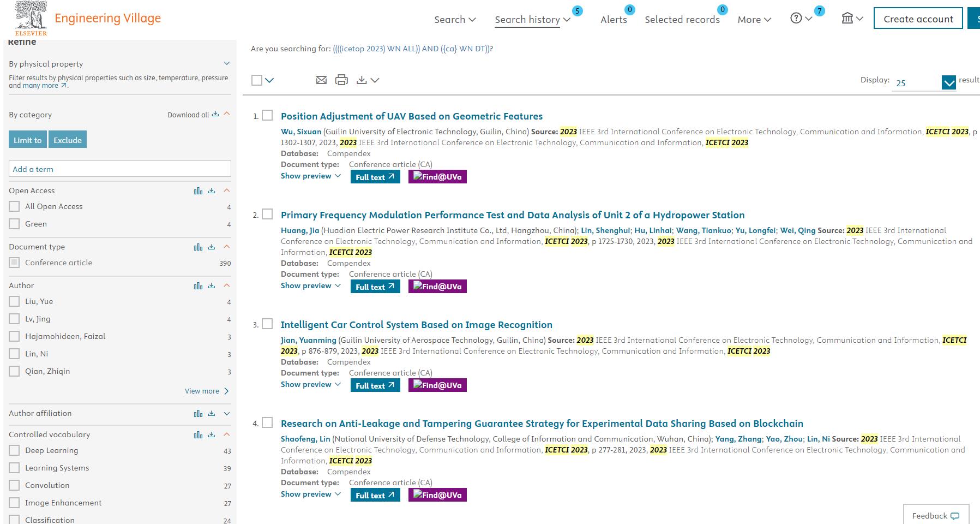Expand Show preview for result 1
Viewport: 980px width, 524px height.
(x=311, y=176)
